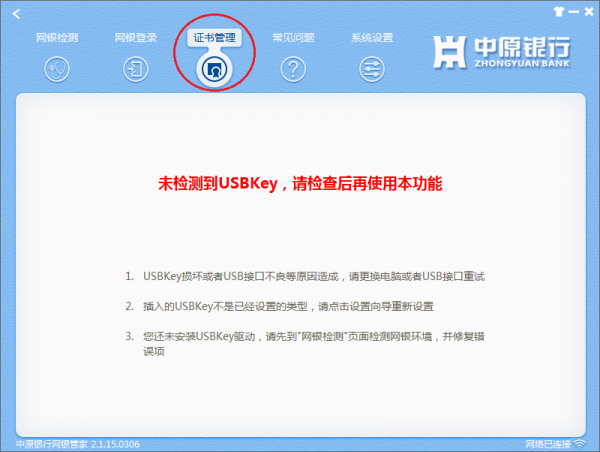Switch to the 常见问题 tab label

click(x=293, y=38)
